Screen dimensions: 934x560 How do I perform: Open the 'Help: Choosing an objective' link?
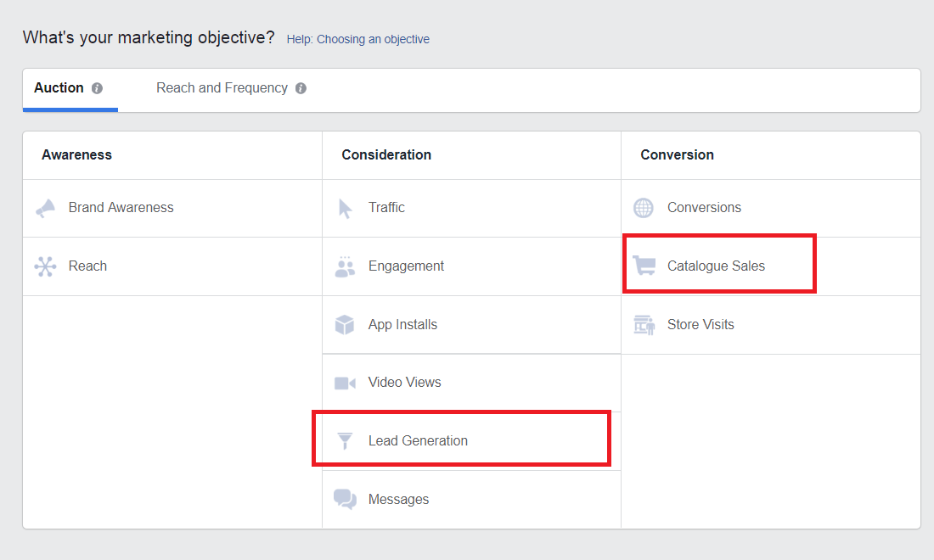click(x=357, y=39)
